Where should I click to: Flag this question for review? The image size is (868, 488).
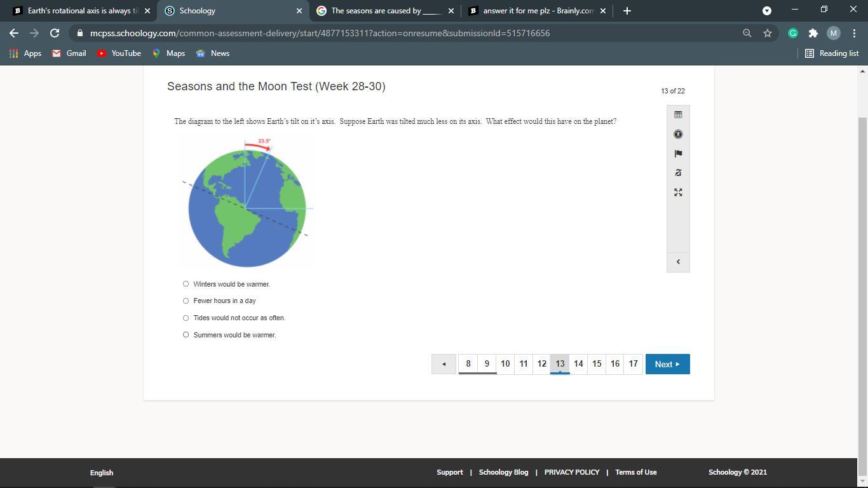coord(678,154)
